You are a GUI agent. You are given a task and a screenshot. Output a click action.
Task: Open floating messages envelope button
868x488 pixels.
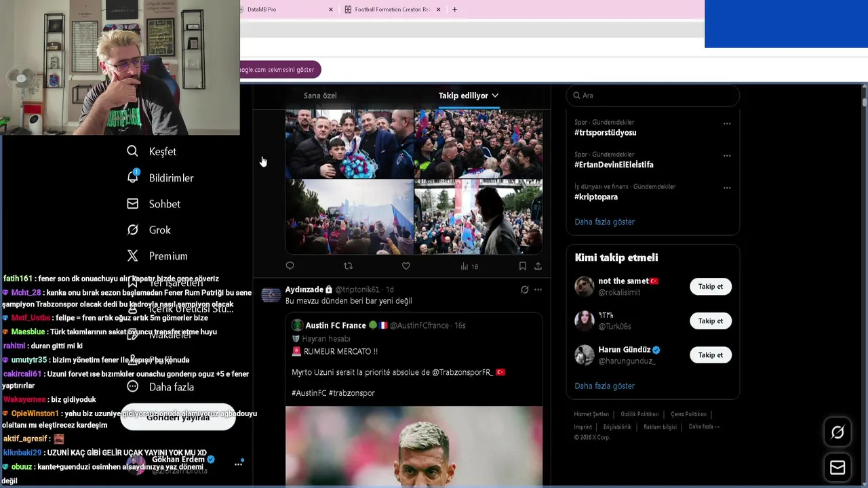point(837,468)
